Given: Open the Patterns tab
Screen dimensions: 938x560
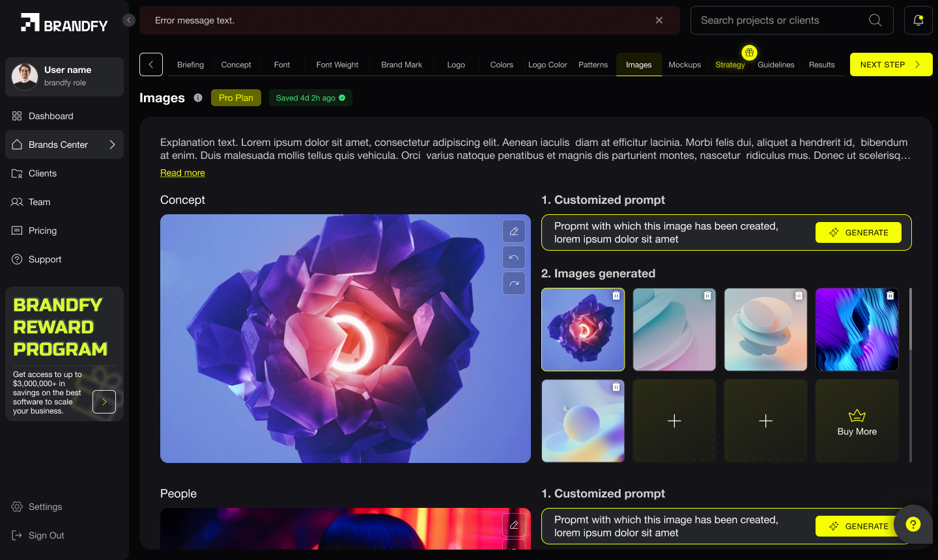Looking at the screenshot, I should tap(593, 64).
